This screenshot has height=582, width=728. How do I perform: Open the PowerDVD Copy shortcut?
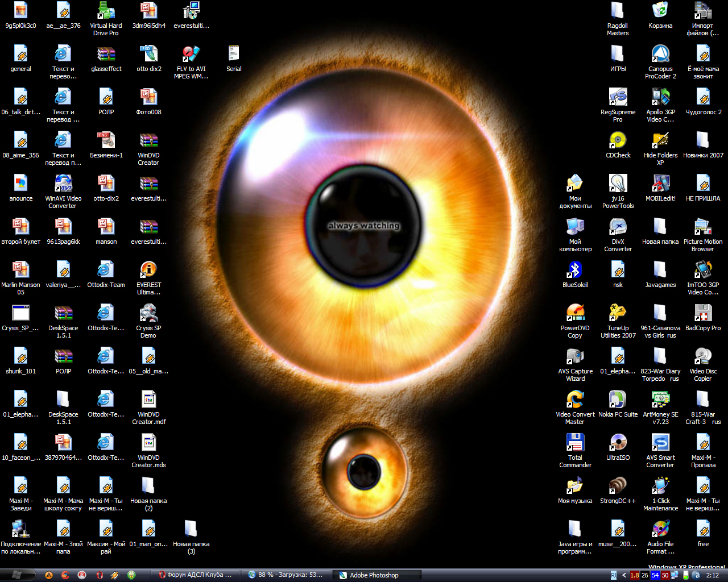(x=575, y=313)
